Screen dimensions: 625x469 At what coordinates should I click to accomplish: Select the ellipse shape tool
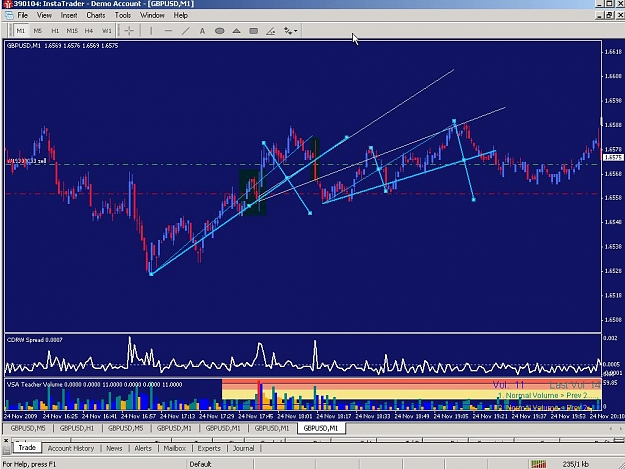pyautogui.click(x=219, y=31)
